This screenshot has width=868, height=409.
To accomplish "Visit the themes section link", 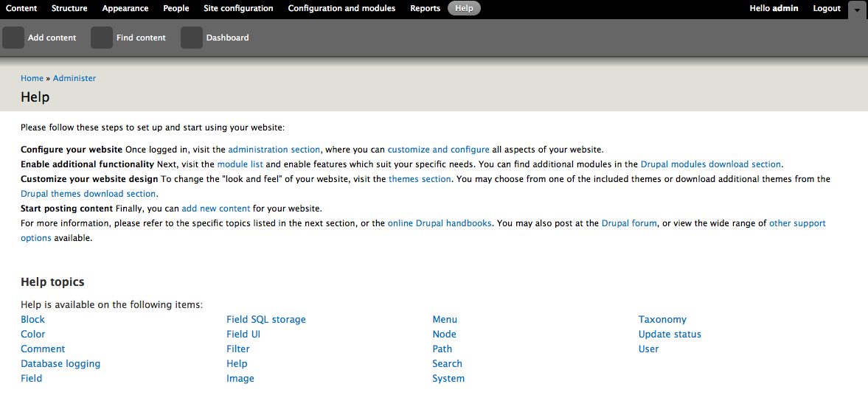I will click(420, 179).
